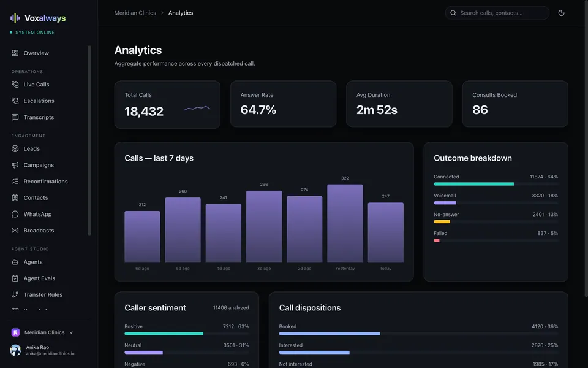The image size is (588, 368).
Task: Open the WhatsApp section label
Action: coord(37,214)
